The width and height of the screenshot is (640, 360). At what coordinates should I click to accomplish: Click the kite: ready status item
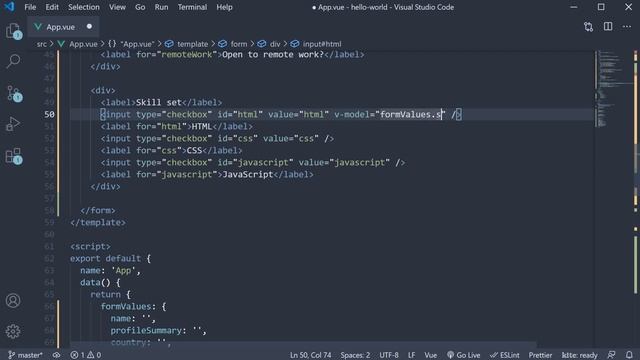pyautogui.click(x=579, y=355)
